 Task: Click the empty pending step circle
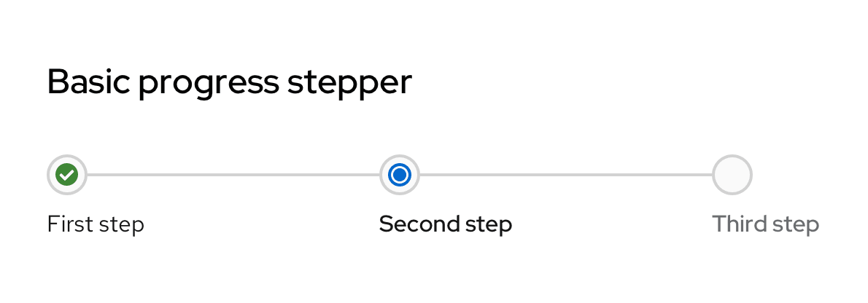pyautogui.click(x=732, y=175)
